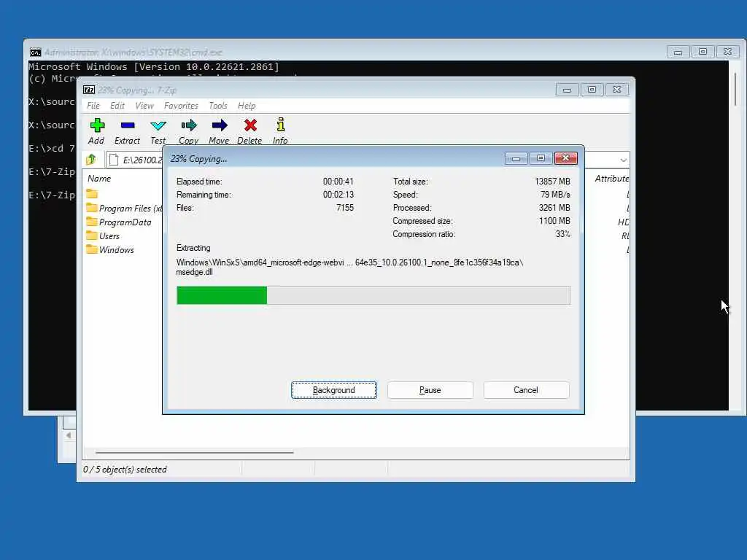Click the Copy toolbar icon
747x560 pixels.
point(189,125)
